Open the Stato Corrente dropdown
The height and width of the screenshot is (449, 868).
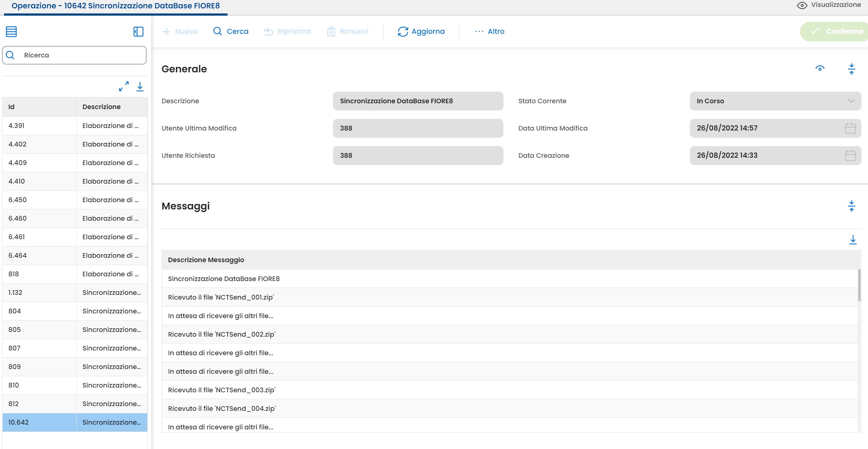tap(775, 101)
